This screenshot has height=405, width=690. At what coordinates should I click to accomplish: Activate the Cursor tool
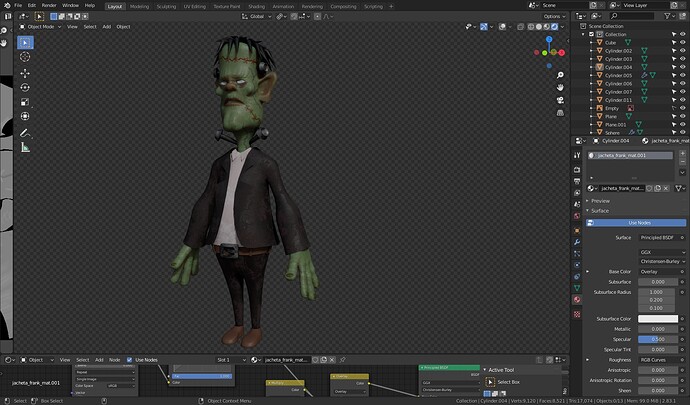[25, 57]
